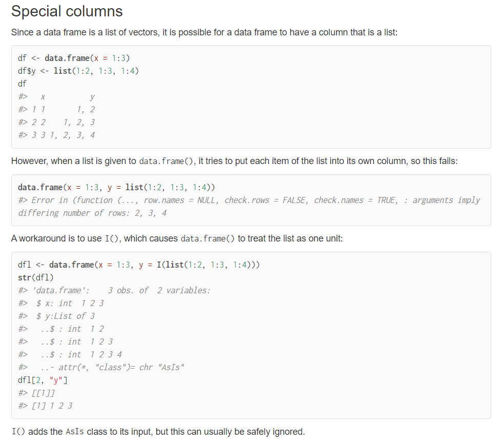Click the "'data.frame': 3 obs. of 2 variables" output

pyautogui.click(x=114, y=290)
